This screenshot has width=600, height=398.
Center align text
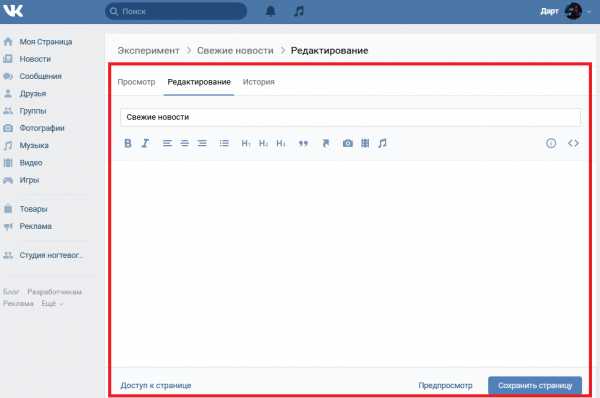pos(184,143)
